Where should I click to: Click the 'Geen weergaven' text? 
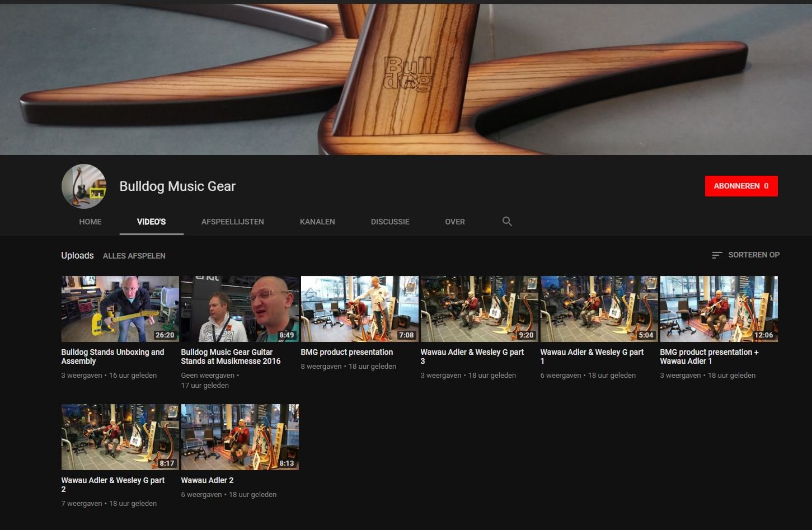[x=208, y=376]
